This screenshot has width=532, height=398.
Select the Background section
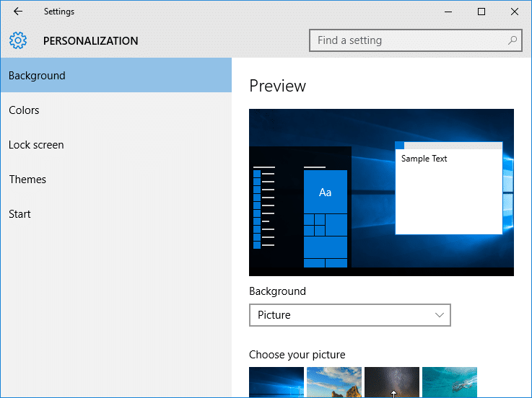pos(116,75)
